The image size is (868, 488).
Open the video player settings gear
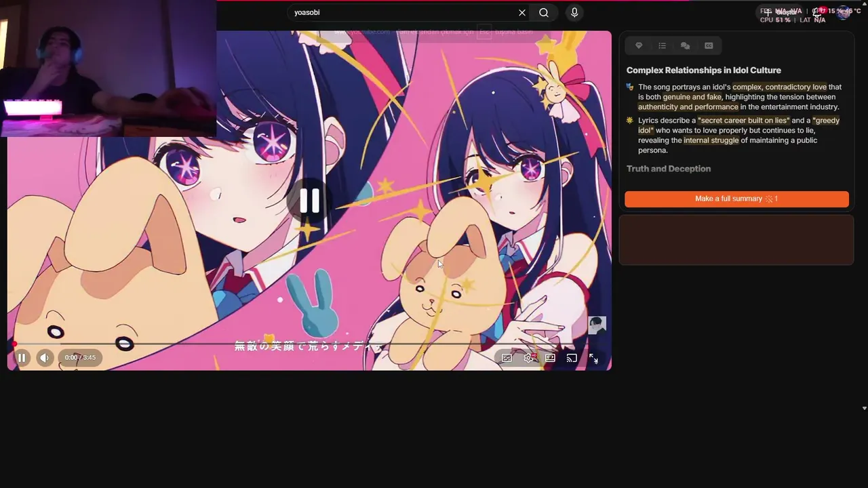[529, 358]
